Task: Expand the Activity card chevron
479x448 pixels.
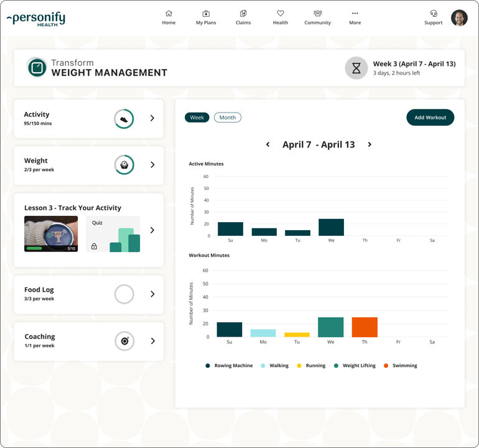Action: [152, 118]
